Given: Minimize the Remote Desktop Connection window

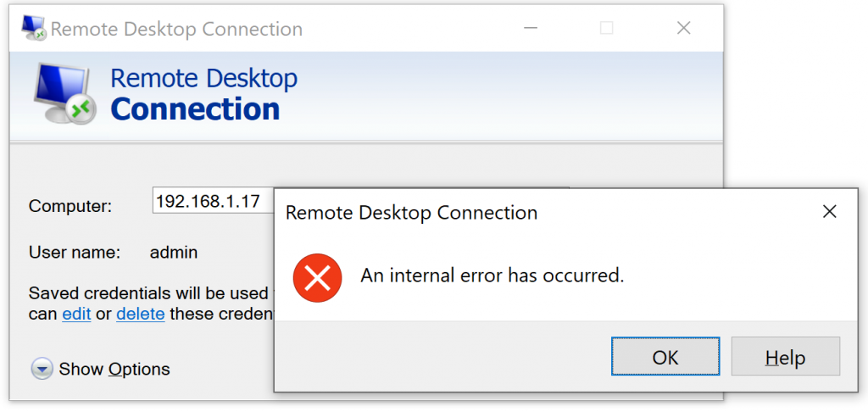Looking at the screenshot, I should [x=531, y=28].
